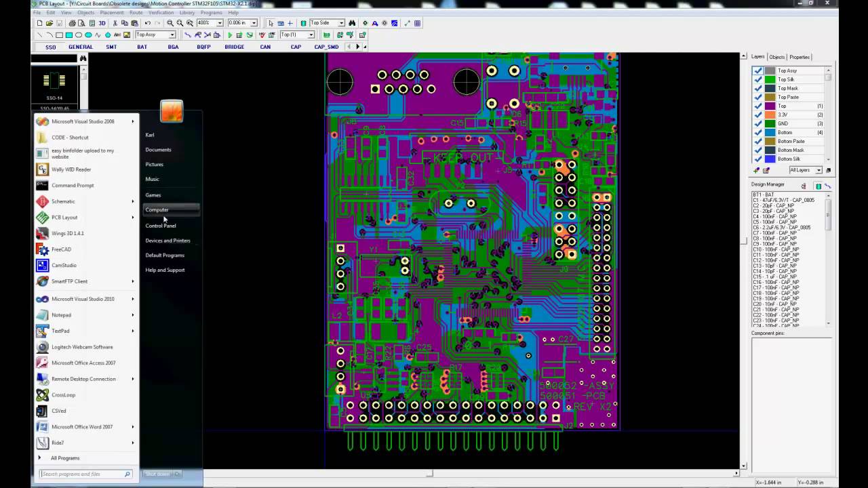Select the Filled Rectangle tool

[68, 35]
